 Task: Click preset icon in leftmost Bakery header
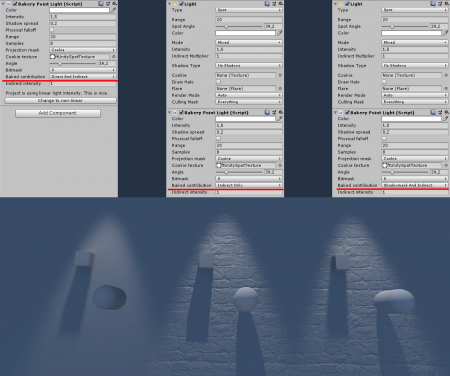point(108,4)
